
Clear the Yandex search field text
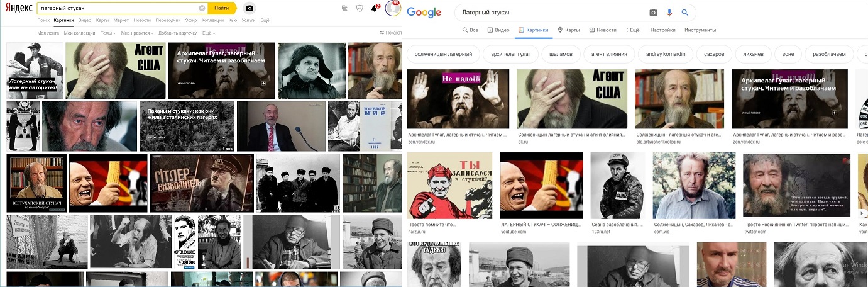(202, 8)
